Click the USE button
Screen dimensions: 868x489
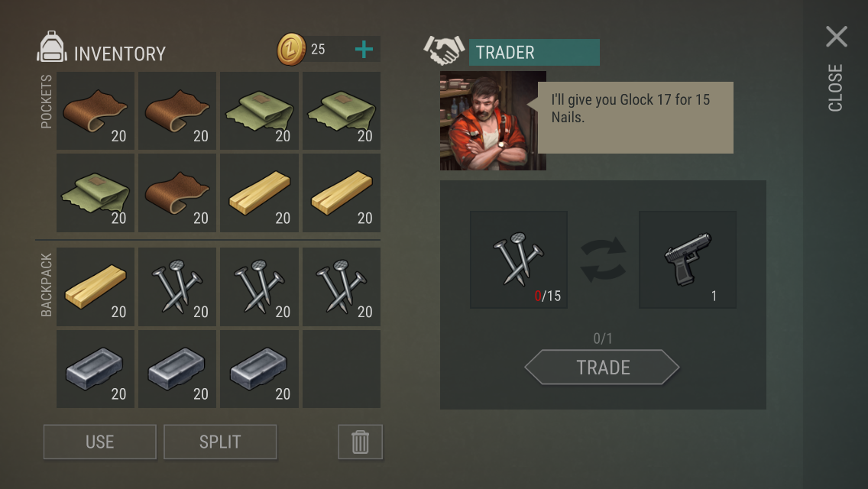pos(99,442)
